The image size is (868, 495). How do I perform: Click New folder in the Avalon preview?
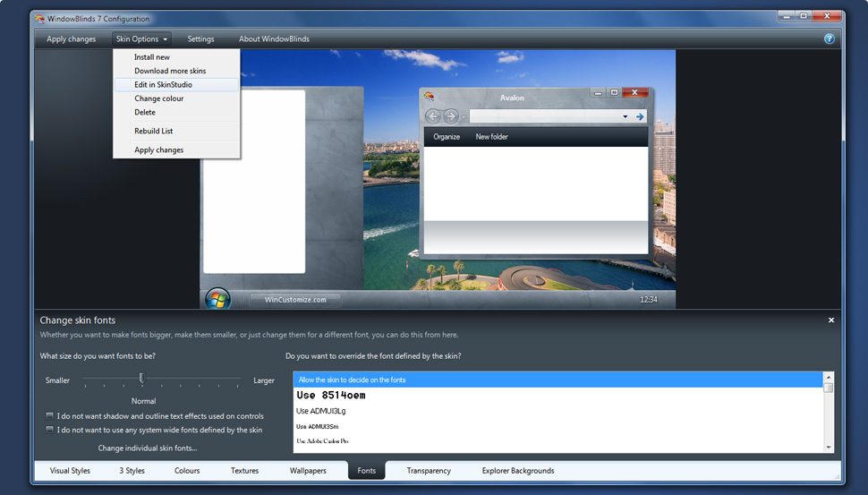pyautogui.click(x=491, y=137)
